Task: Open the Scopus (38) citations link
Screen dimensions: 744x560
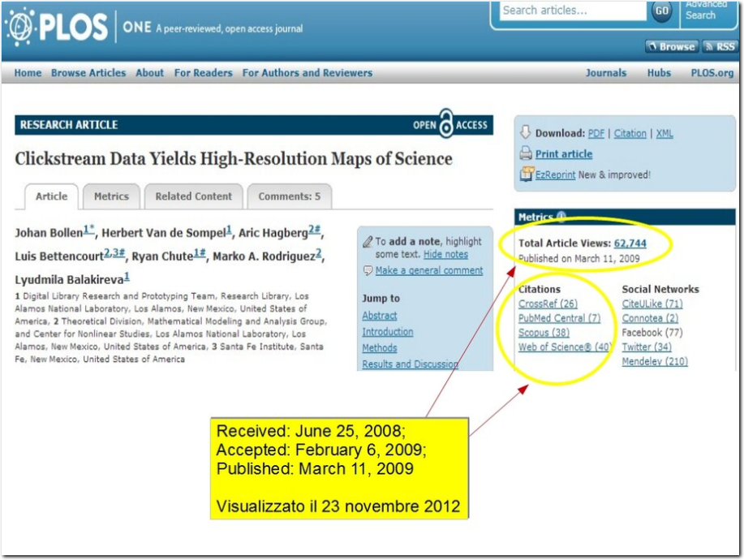Action: tap(544, 333)
